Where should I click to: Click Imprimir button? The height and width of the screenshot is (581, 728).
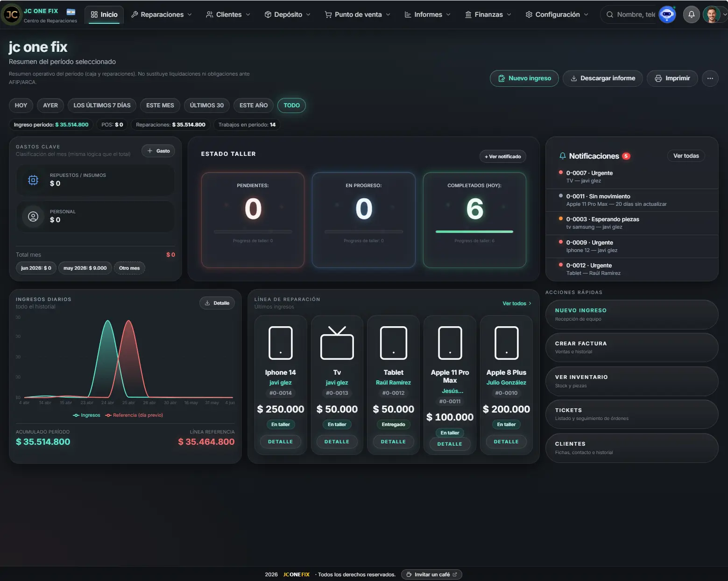pyautogui.click(x=672, y=78)
